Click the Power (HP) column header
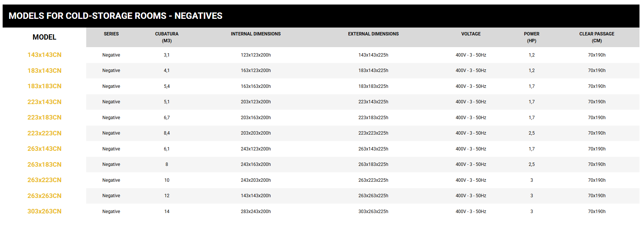The width and height of the screenshot is (644, 227). (x=531, y=37)
